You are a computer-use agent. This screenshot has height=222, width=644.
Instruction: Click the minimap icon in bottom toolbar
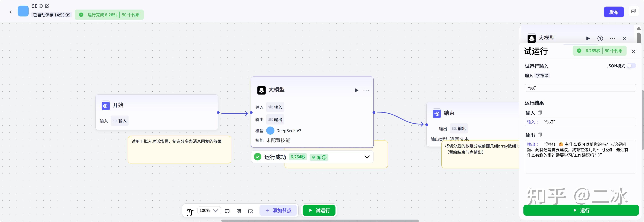tap(250, 211)
